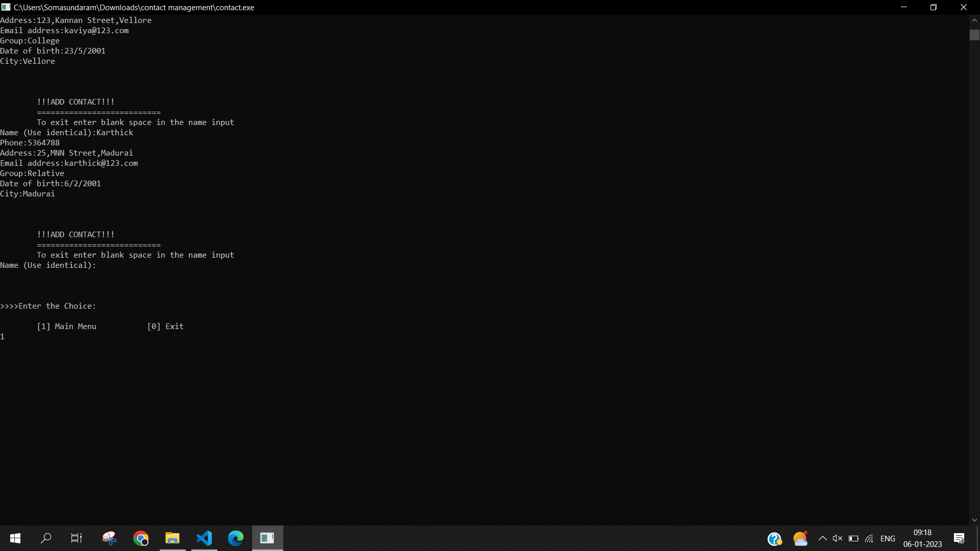Image resolution: width=980 pixels, height=551 pixels.
Task: Click the console scrollbar down arrow
Action: tap(974, 520)
